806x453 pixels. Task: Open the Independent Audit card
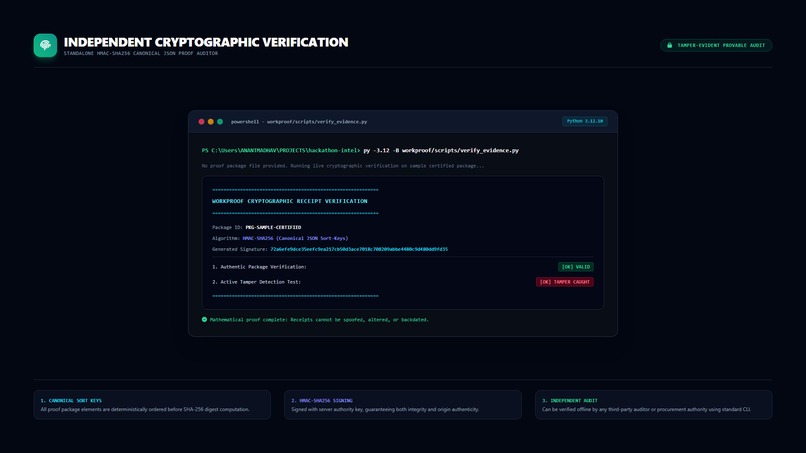[x=653, y=405]
